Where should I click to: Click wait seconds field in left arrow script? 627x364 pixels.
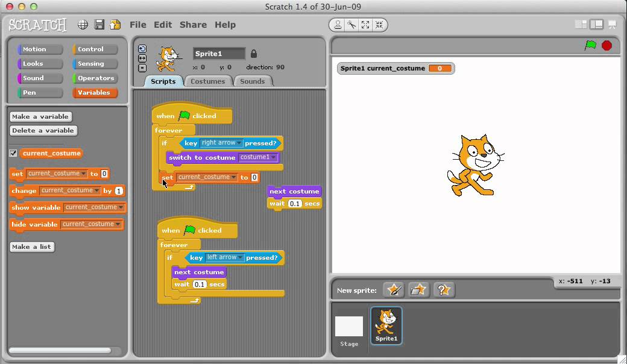200,284
